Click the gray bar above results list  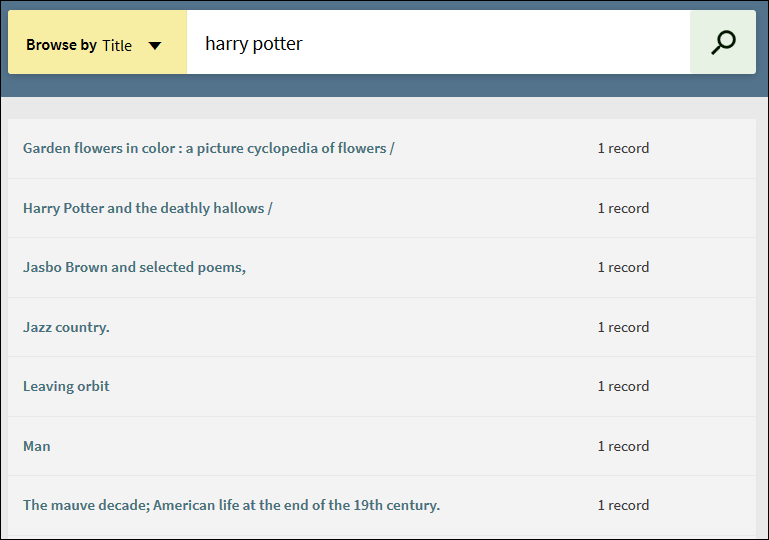[384, 108]
